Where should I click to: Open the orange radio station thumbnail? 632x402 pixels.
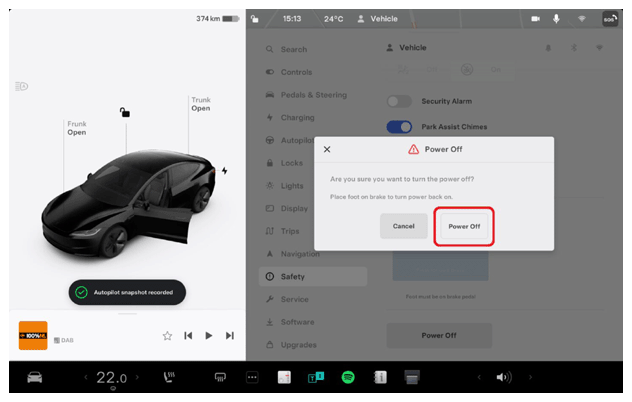33,335
